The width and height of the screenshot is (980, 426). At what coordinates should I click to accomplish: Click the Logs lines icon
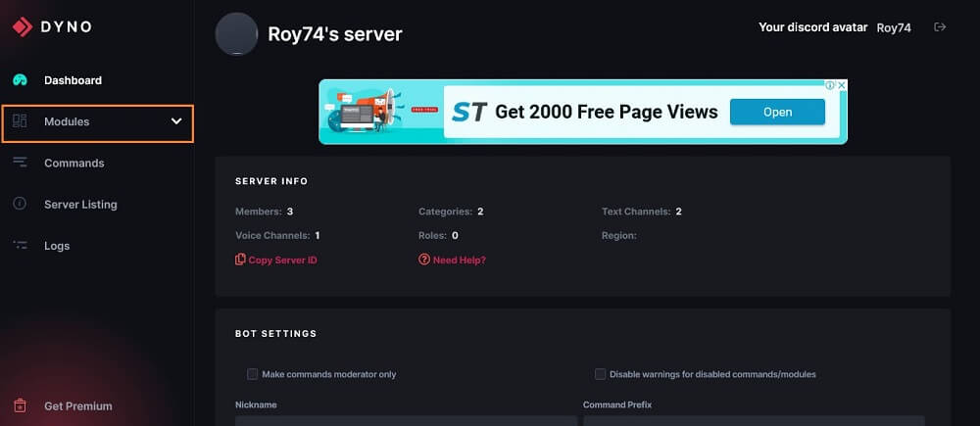pyautogui.click(x=20, y=246)
